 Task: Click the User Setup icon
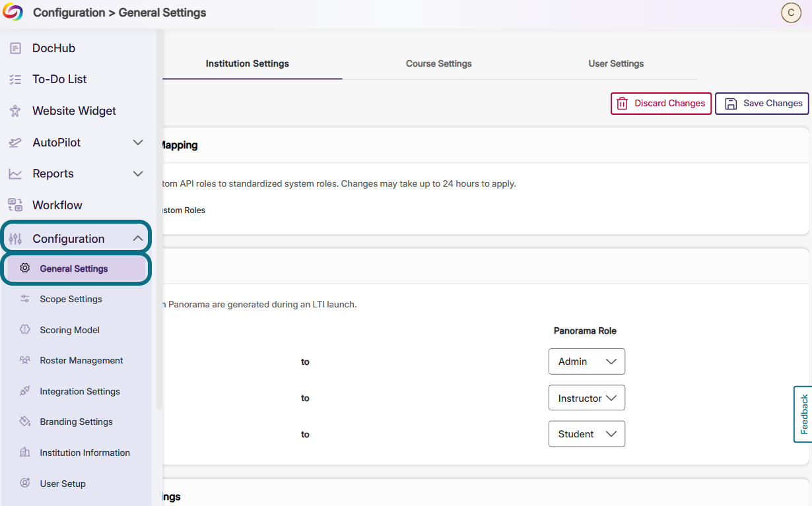25,484
